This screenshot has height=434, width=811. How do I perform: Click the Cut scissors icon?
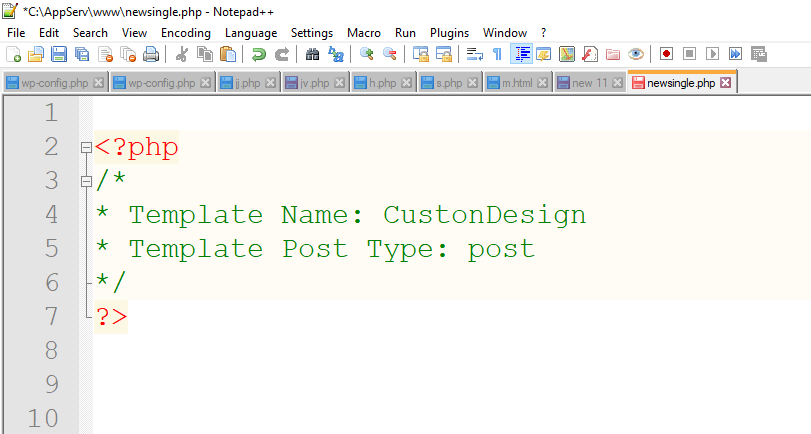point(182,54)
